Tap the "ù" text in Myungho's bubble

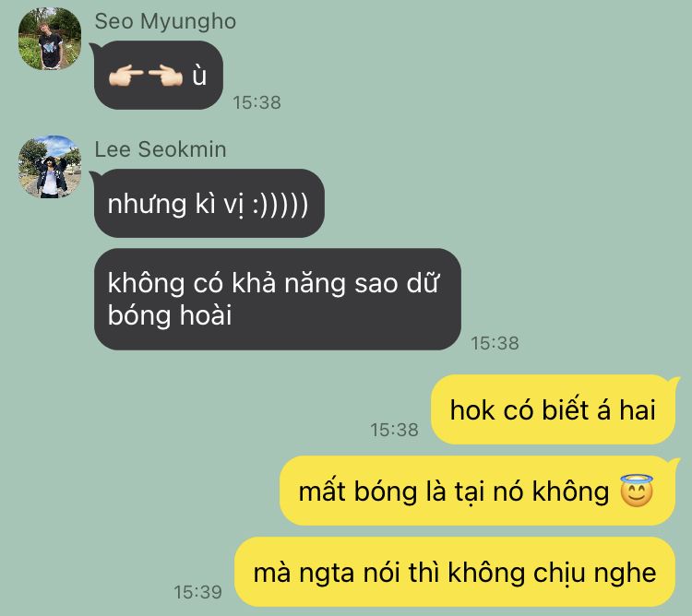tap(199, 76)
